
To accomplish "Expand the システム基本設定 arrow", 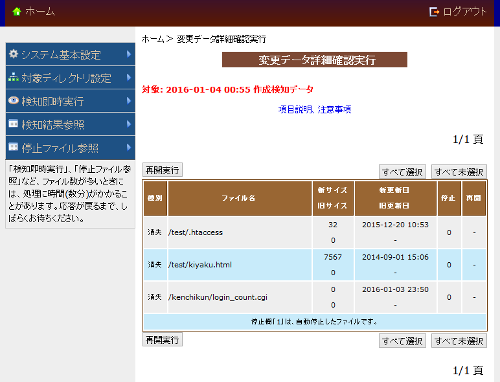I will pyautogui.click(x=129, y=54).
